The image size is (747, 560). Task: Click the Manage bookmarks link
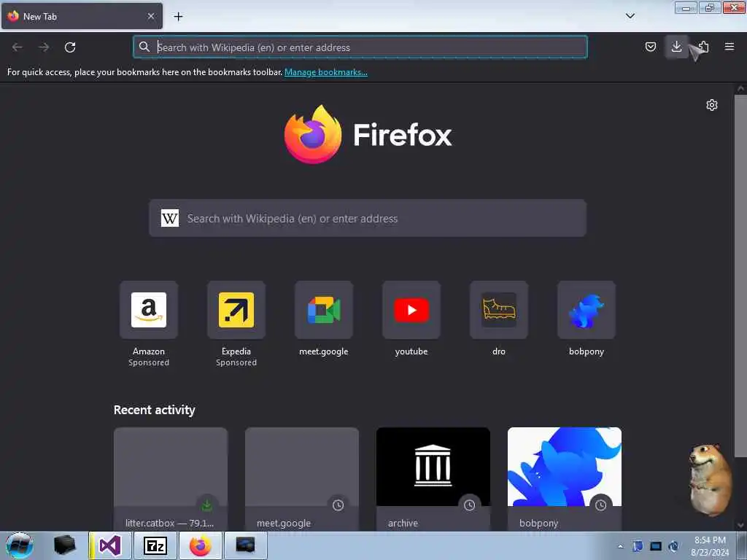(x=326, y=72)
